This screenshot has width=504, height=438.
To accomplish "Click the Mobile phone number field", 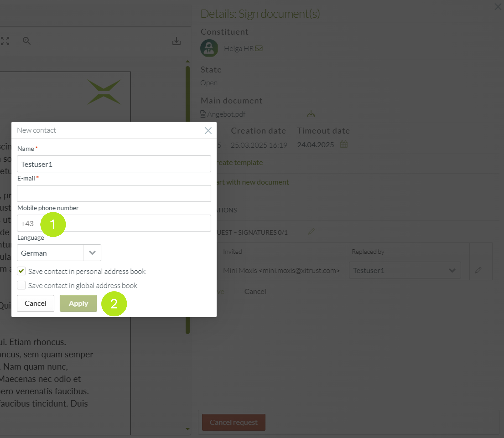I will (x=137, y=223).
